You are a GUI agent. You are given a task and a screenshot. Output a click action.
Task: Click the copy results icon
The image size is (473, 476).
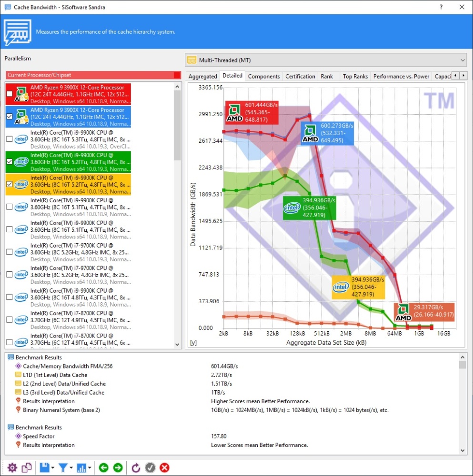pos(27,467)
